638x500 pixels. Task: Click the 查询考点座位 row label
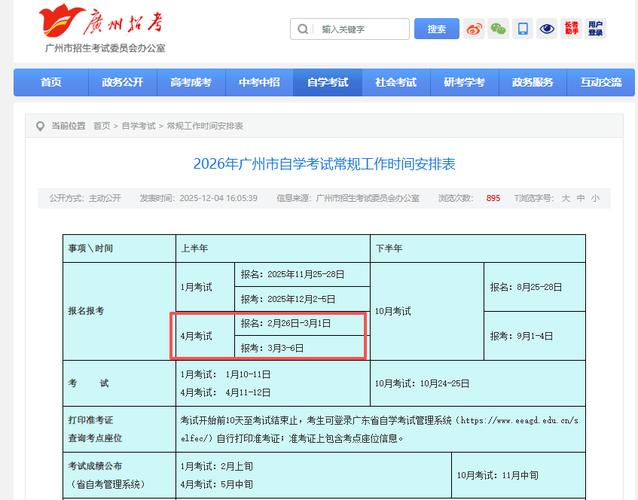(x=95, y=438)
